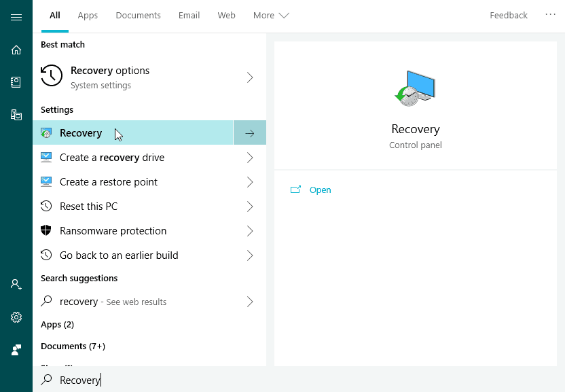
Task: Click the magnifier icon next to recovery web results
Action: coord(46,301)
